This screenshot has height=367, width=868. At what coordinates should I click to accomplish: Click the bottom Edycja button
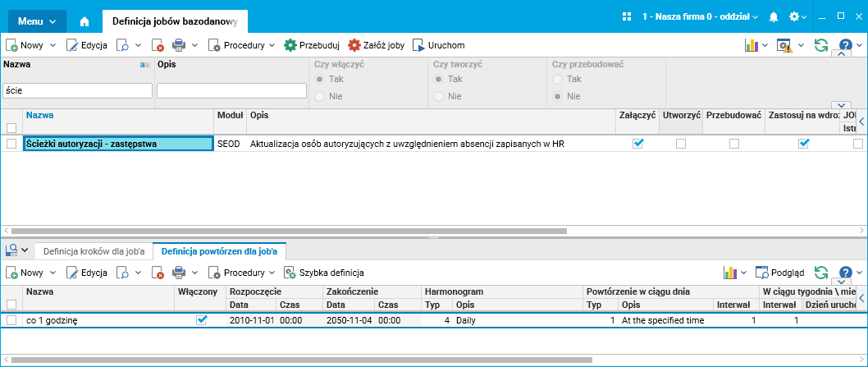click(x=87, y=273)
